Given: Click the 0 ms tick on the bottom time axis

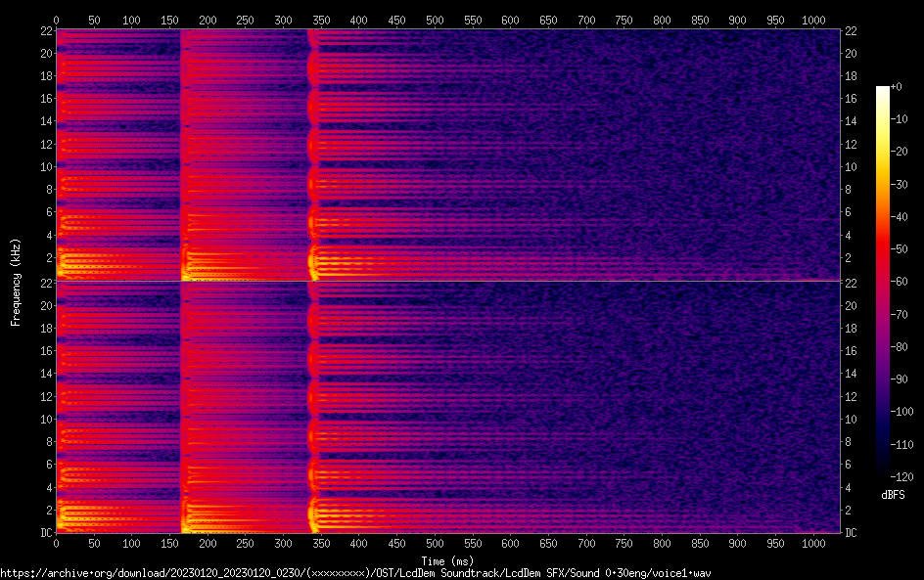Looking at the screenshot, I should pos(56,543).
